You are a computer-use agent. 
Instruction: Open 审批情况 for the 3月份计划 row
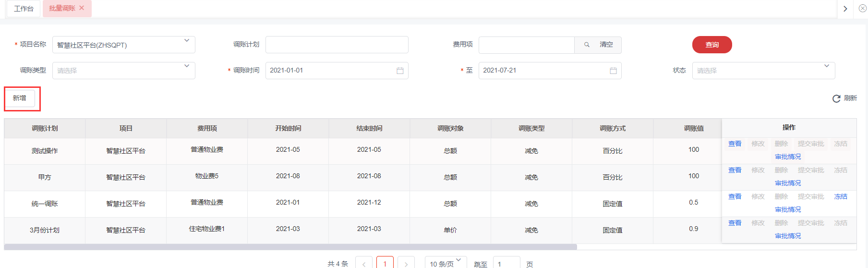click(788, 236)
